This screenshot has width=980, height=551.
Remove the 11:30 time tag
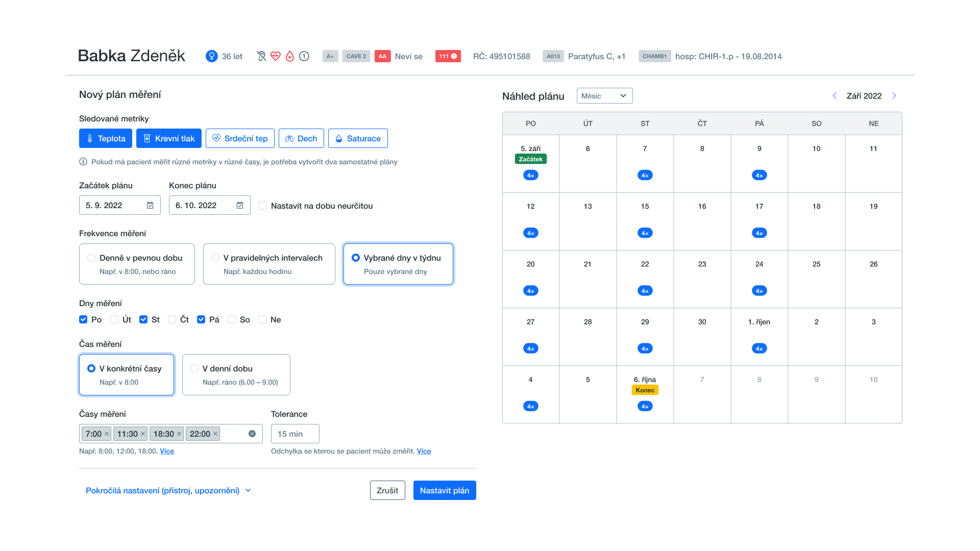[143, 434]
